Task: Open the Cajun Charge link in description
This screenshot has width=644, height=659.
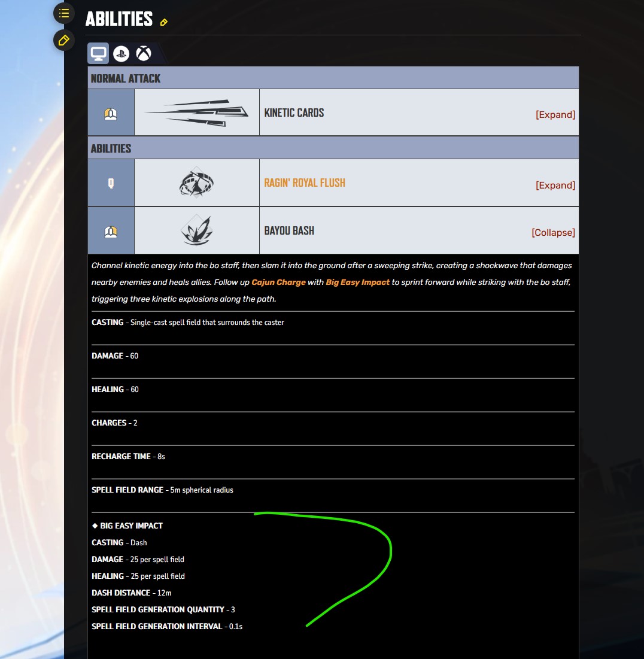Action: point(278,282)
